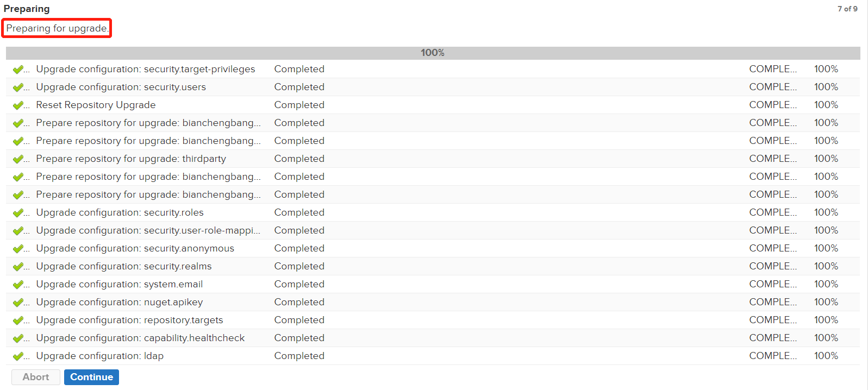Screen dimensions: 868x390
Task: Click the Completed status for ldap row
Action: pos(299,356)
